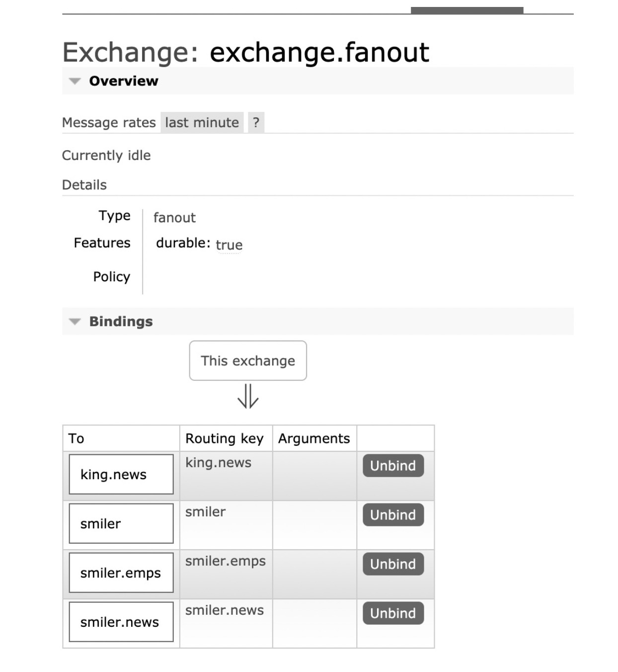Open the smiler queue link
The width and height of the screenshot is (618, 672).
click(x=101, y=524)
